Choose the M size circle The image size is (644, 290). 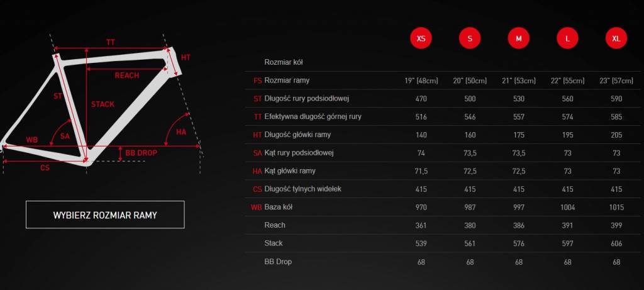coord(518,38)
